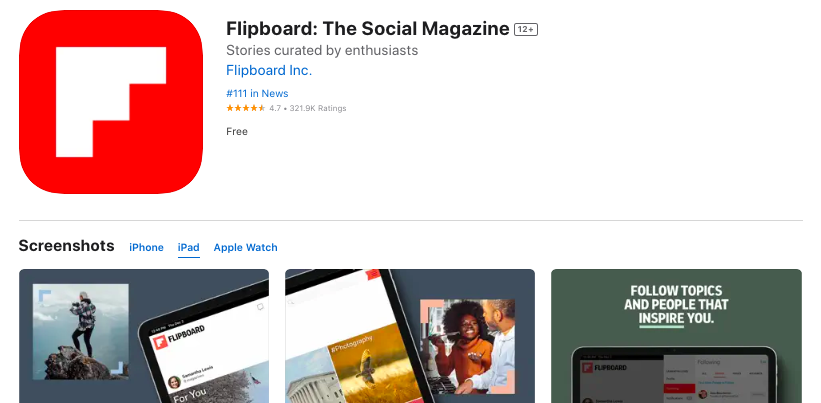Image resolution: width=821 pixels, height=403 pixels.
Task: Click the Flipboard logo inside first screenshot
Action: [177, 339]
